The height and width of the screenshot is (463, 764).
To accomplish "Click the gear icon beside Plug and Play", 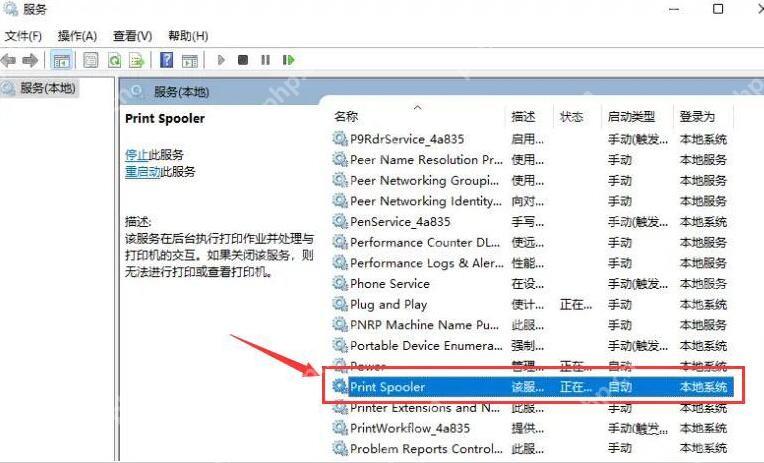I will click(340, 304).
